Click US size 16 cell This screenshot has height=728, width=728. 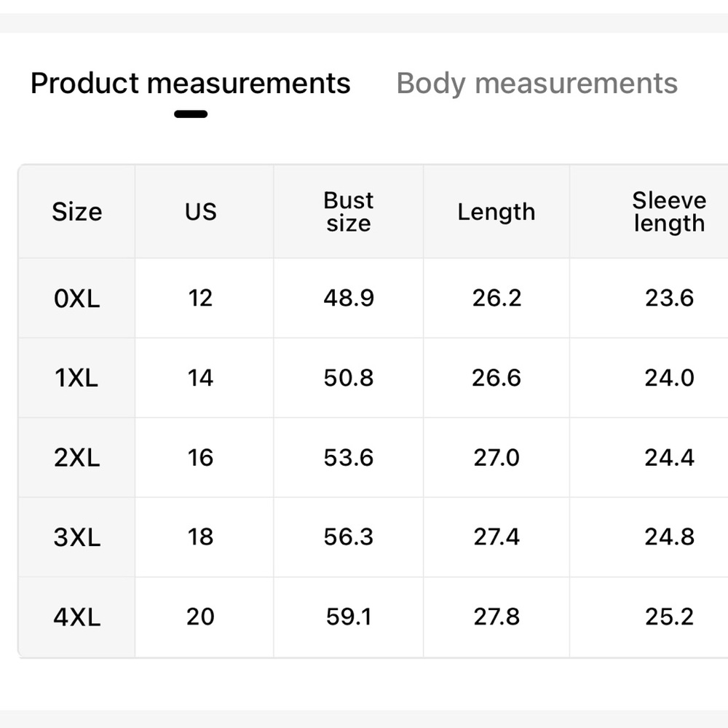pyautogui.click(x=201, y=457)
